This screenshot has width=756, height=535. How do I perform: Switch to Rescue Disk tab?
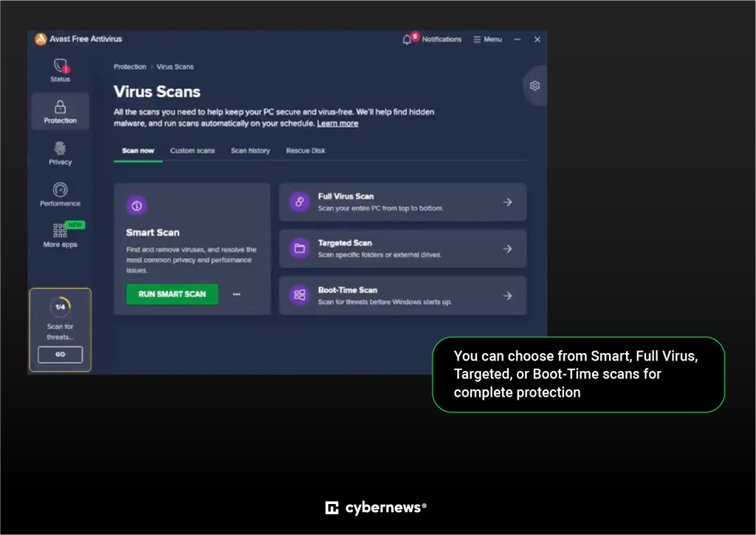click(306, 151)
